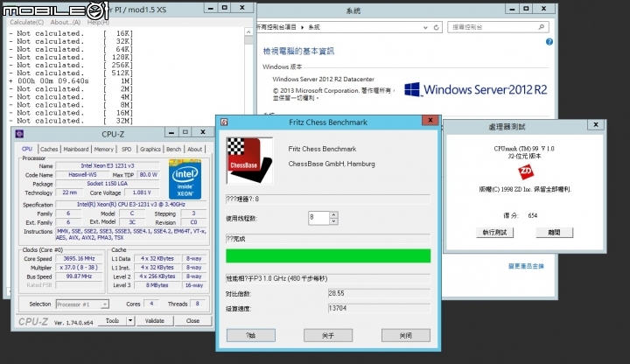Open the About menu in Super PI
The width and height of the screenshot is (630, 364).
coord(66,22)
